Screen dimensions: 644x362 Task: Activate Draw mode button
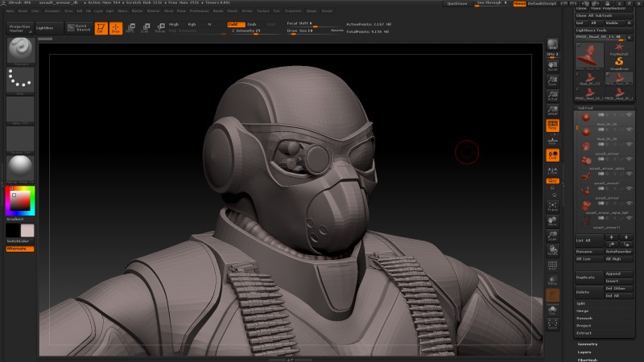coord(116,28)
